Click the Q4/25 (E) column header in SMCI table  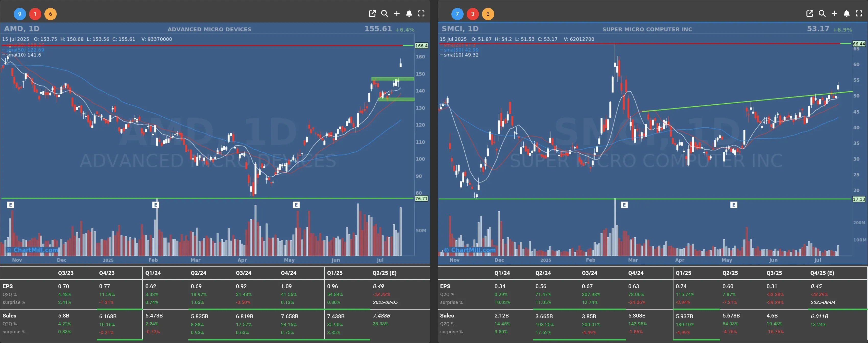coord(822,273)
